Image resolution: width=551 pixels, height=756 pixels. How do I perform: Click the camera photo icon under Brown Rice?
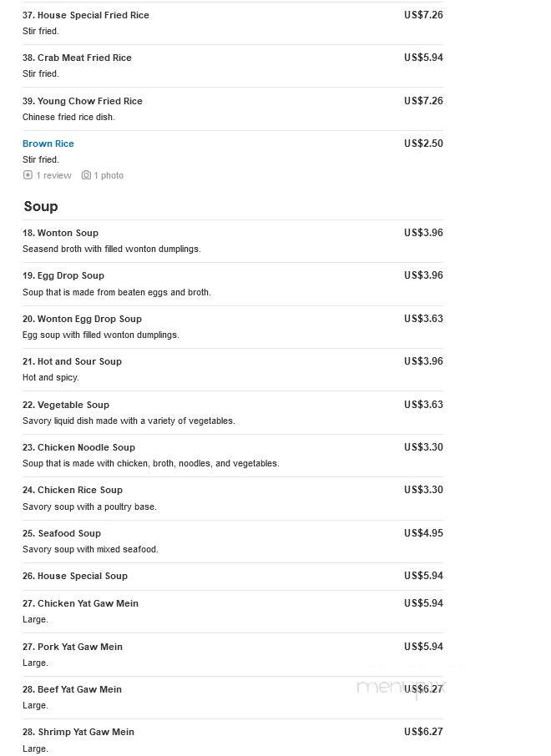[x=86, y=175]
